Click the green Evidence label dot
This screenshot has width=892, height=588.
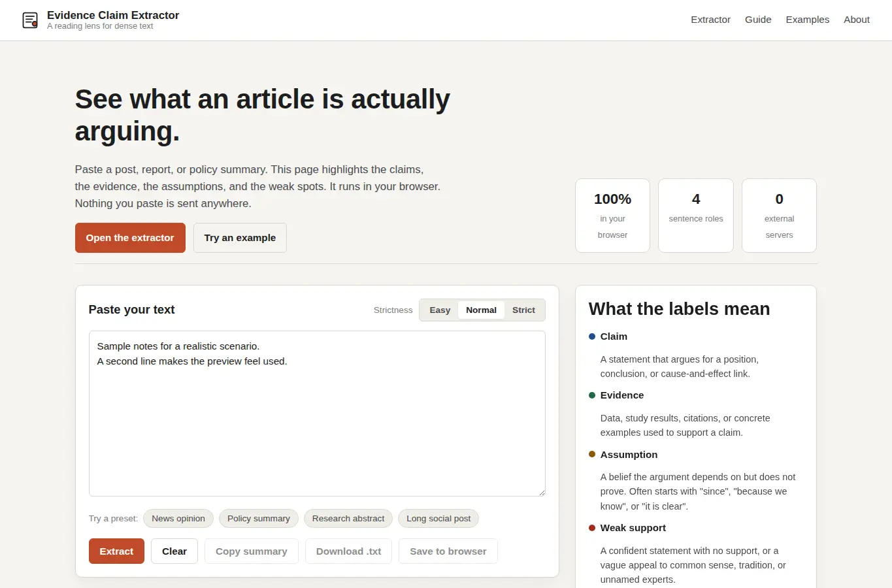[x=592, y=395]
